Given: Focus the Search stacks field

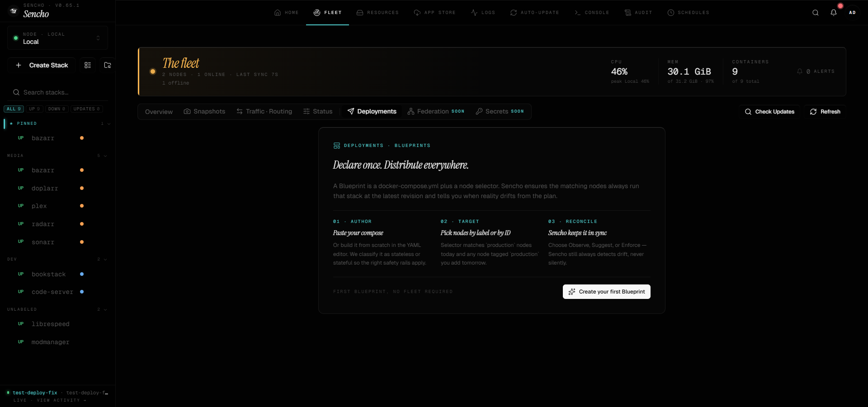Looking at the screenshot, I should pos(58,92).
